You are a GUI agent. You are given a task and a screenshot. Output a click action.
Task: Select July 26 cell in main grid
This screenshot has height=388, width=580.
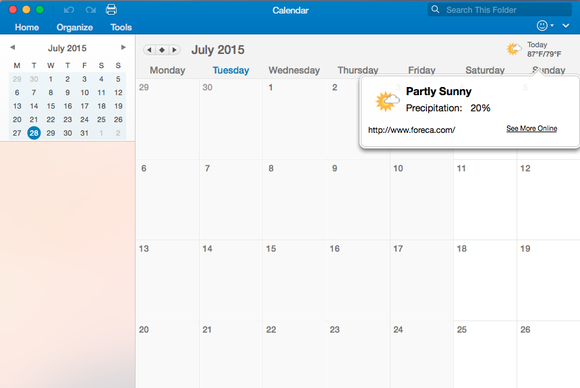pyautogui.click(x=549, y=355)
